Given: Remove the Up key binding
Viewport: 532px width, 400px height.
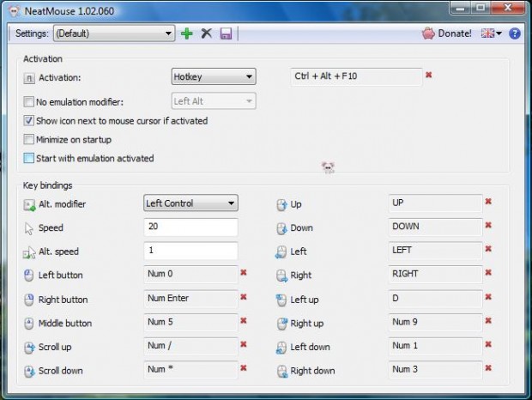Looking at the screenshot, I should [x=488, y=201].
